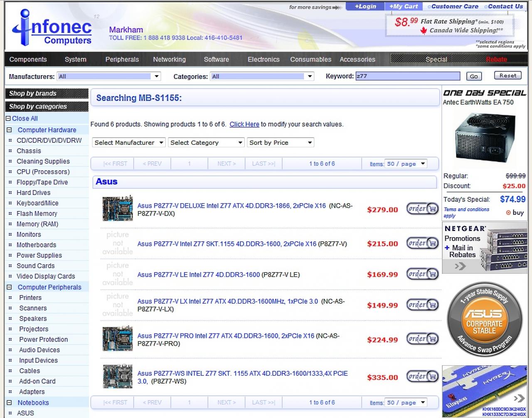Click the order cart for P8Z77-WS
The image size is (532, 418).
[x=422, y=376]
